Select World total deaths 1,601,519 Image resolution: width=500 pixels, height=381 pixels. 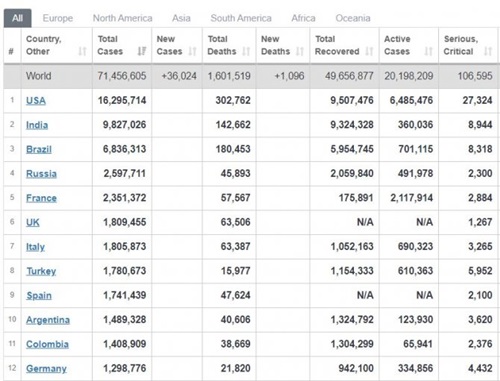click(229, 76)
